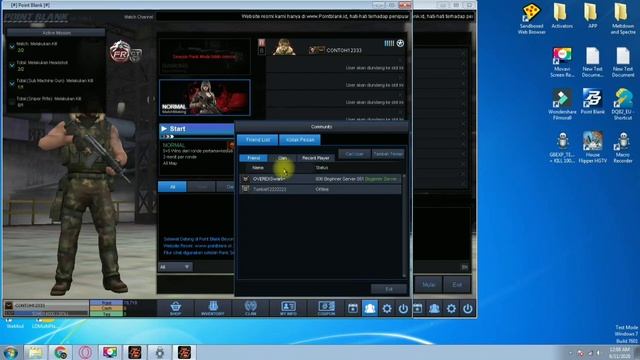Click the Start matchmaking button
640x360 pixels.
[197, 129]
